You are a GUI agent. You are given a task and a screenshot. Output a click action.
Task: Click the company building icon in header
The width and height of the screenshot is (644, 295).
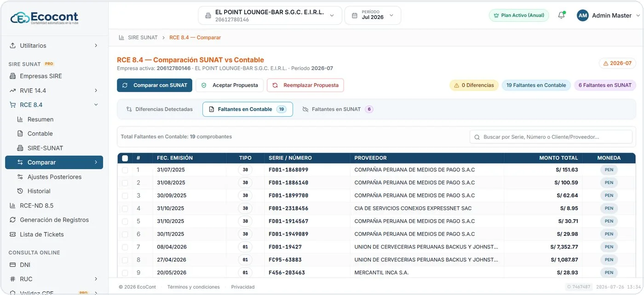[208, 16]
